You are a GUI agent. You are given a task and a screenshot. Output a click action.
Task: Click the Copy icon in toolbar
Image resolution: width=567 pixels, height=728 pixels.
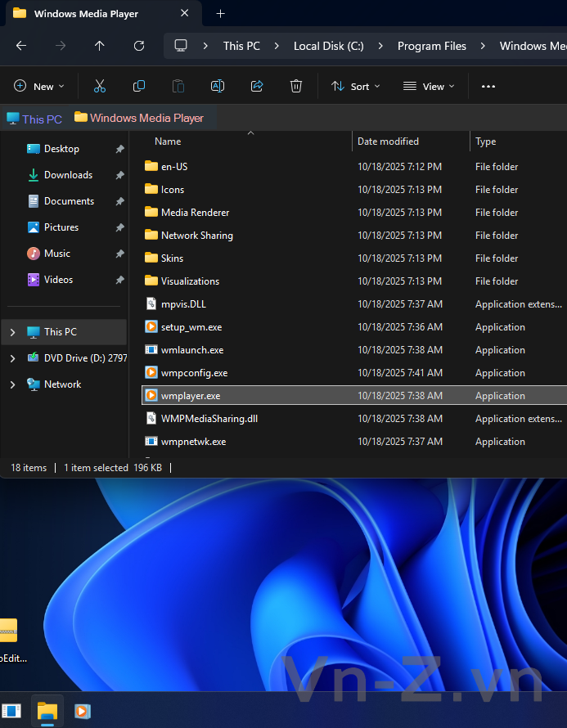[139, 86]
